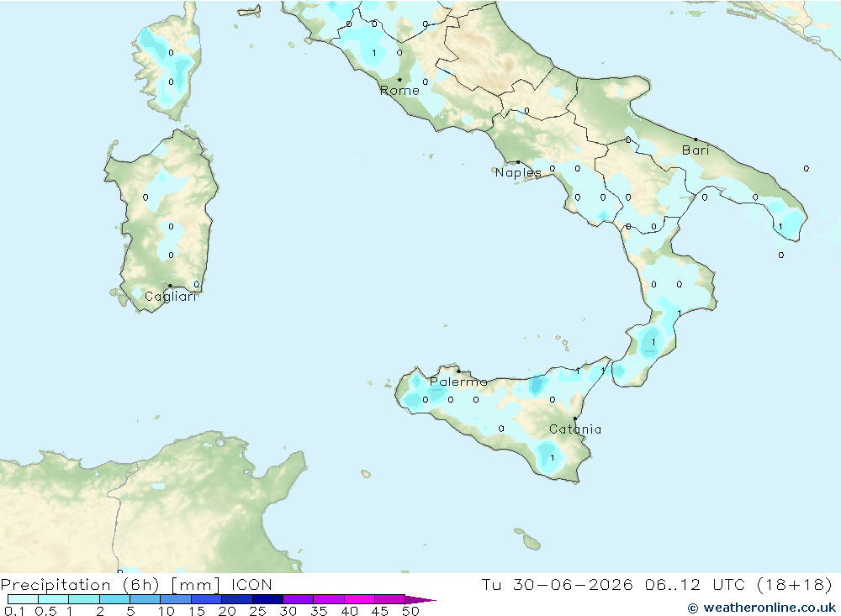The width and height of the screenshot is (841, 616).
Task: Select the Naples city label
Action: pyautogui.click(x=518, y=172)
